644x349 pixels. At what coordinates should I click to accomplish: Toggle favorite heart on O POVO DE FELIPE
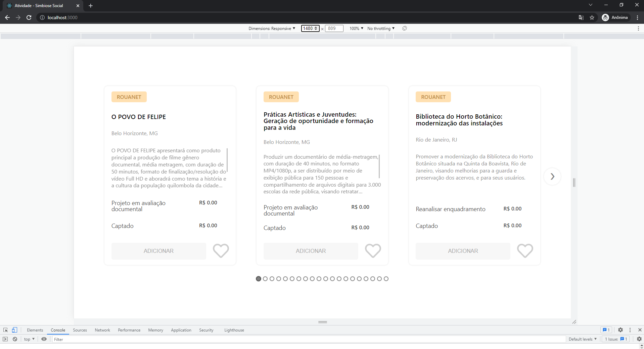point(221,251)
